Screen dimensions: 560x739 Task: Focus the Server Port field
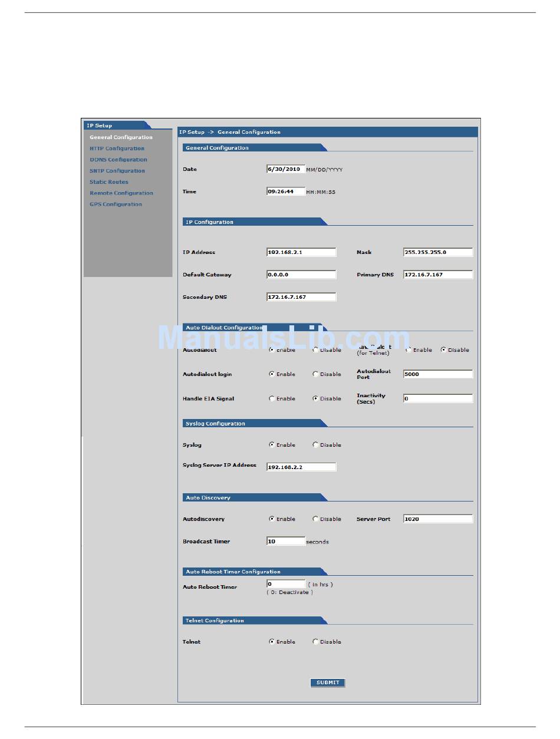click(438, 519)
